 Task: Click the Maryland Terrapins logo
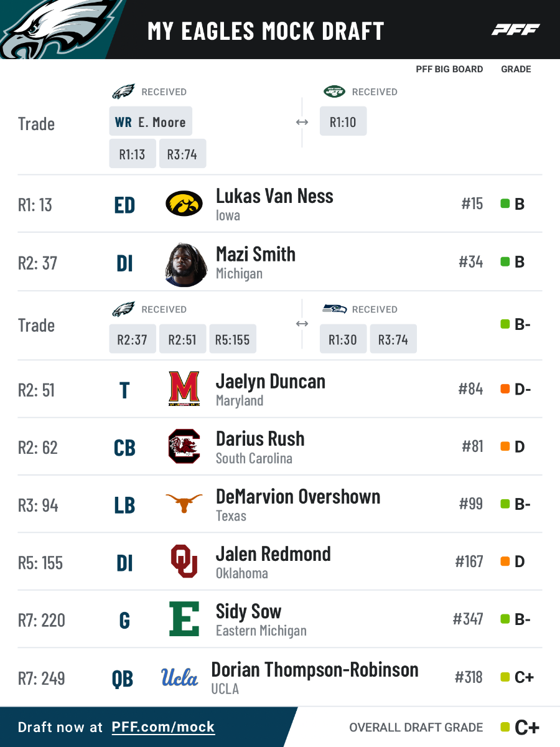pyautogui.click(x=184, y=388)
